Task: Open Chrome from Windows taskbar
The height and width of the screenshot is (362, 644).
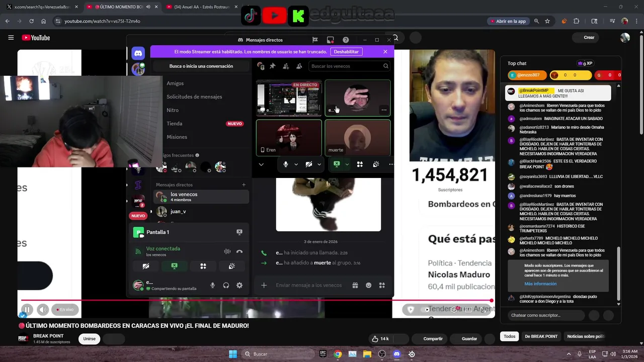Action: point(338,354)
